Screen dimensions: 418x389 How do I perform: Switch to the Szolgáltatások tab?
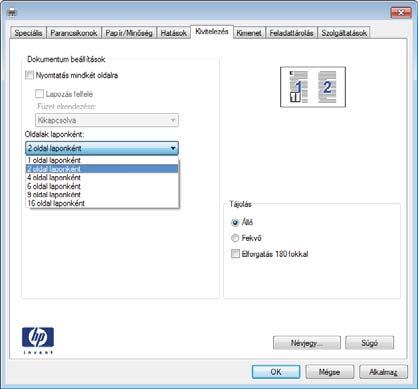point(344,33)
